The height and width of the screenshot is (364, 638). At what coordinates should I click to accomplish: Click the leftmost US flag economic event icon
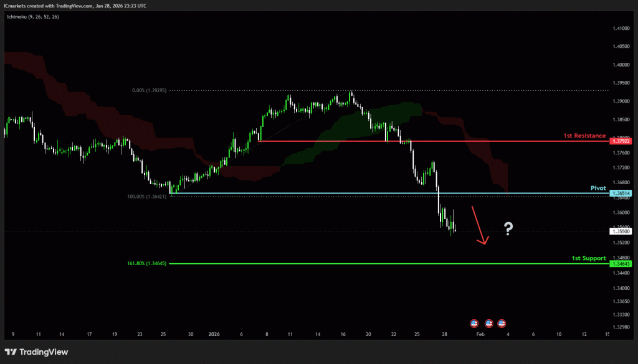474,324
